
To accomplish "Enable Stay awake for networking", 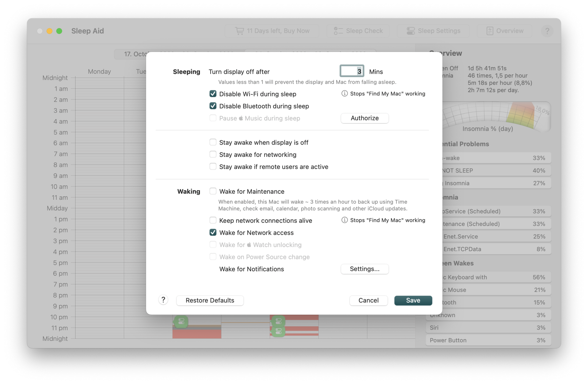I will pyautogui.click(x=213, y=154).
